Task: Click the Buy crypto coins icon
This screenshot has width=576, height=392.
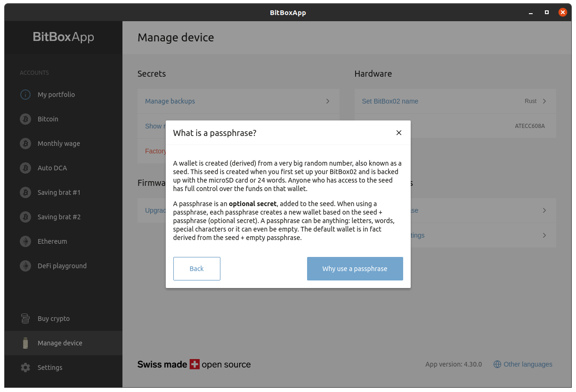Action: click(25, 319)
